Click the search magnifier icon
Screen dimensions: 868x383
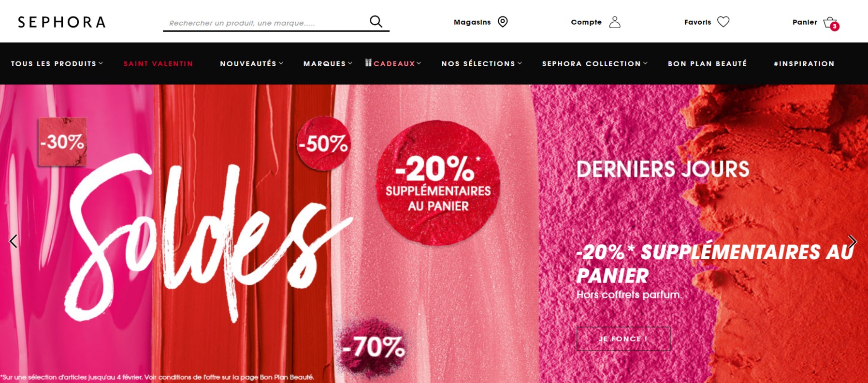(376, 22)
